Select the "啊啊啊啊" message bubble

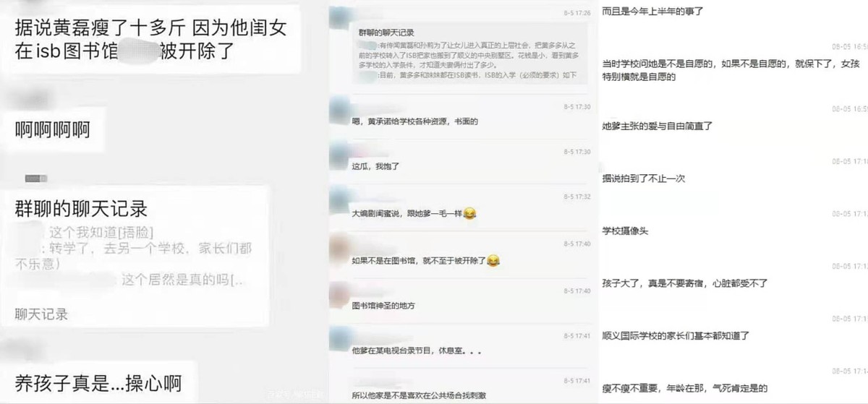click(52, 130)
